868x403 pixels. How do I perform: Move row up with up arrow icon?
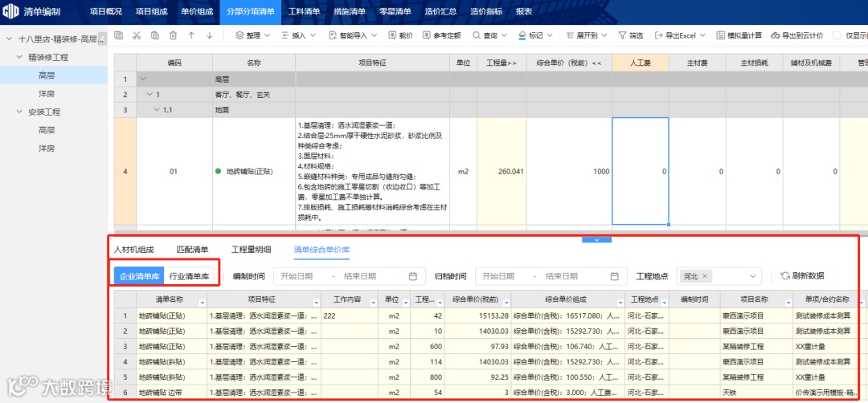coord(191,35)
